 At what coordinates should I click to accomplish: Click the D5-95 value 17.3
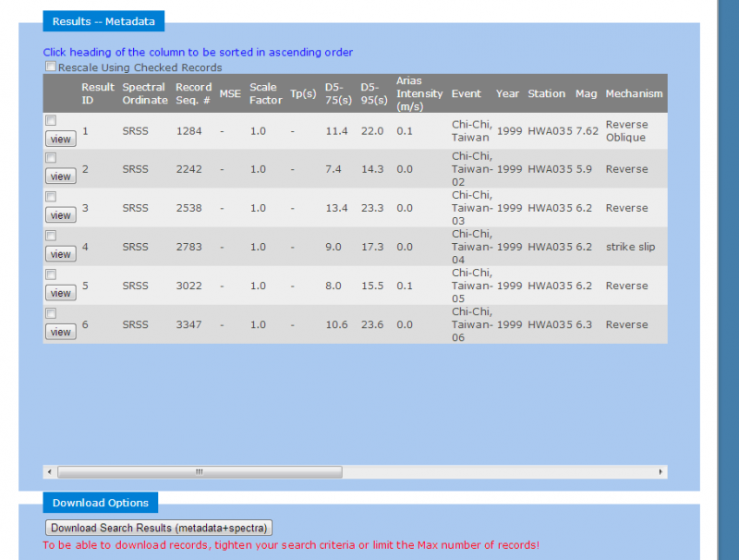pyautogui.click(x=372, y=247)
